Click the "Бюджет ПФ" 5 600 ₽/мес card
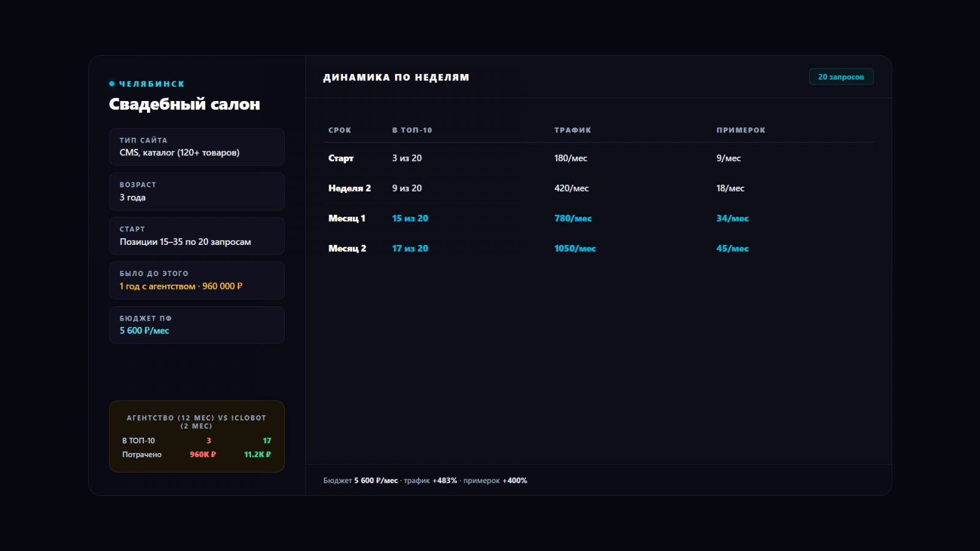This screenshot has width=980, height=551. tap(197, 325)
